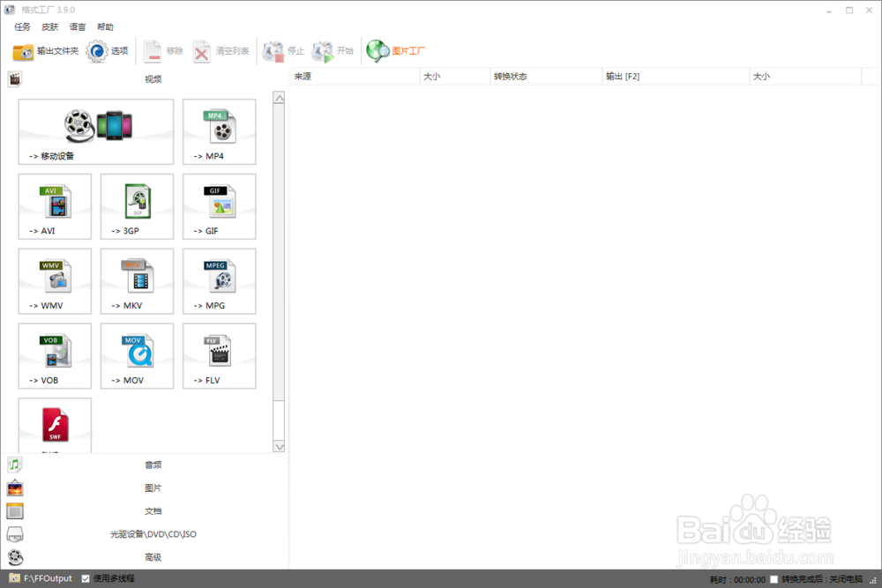Choose the SWF Flash conversion tile
882x588 pixels.
click(x=55, y=426)
